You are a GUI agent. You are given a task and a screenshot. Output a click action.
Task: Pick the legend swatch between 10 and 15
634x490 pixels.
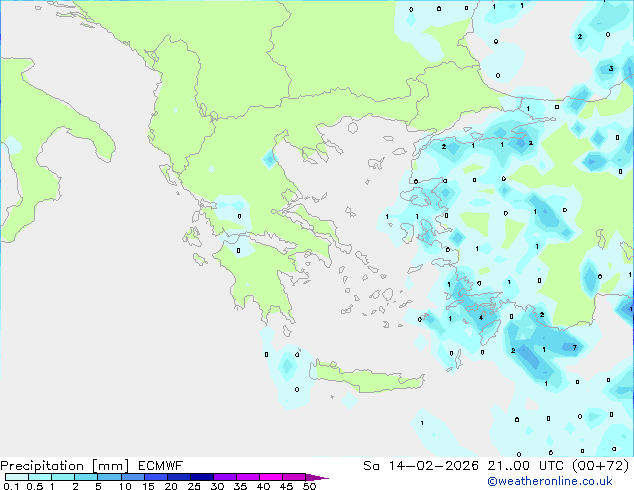pos(133,477)
